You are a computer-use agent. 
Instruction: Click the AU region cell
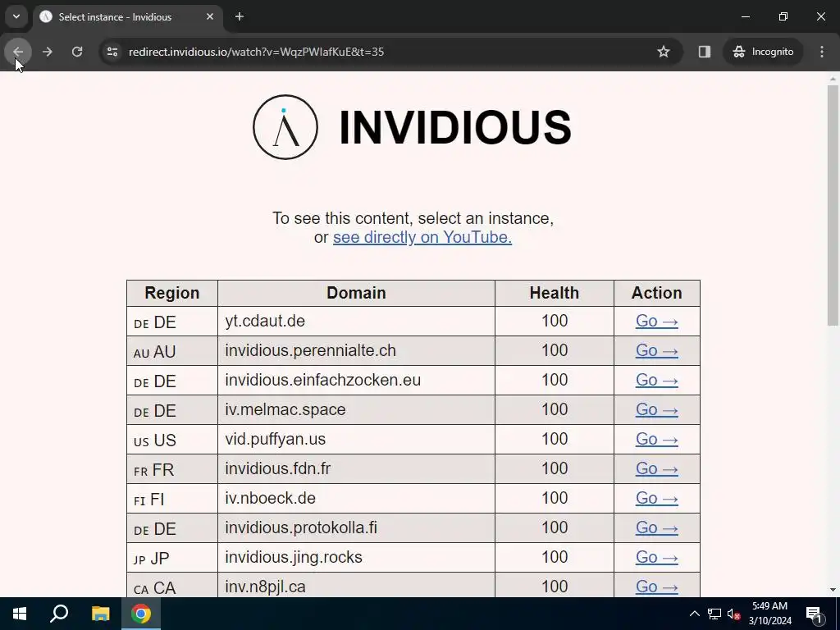pyautogui.click(x=172, y=351)
